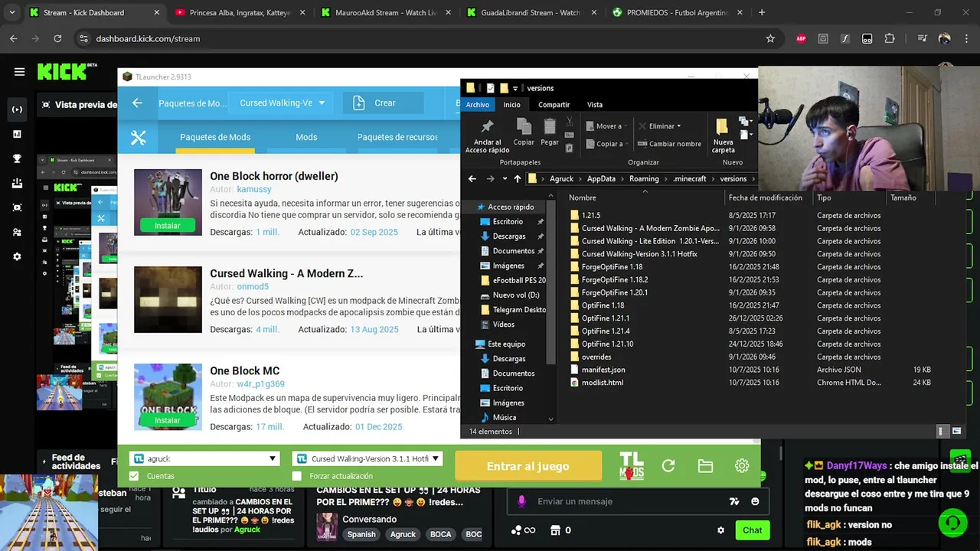Click Kick sidebar stream broadcast icon
980x551 pixels.
tap(17, 109)
